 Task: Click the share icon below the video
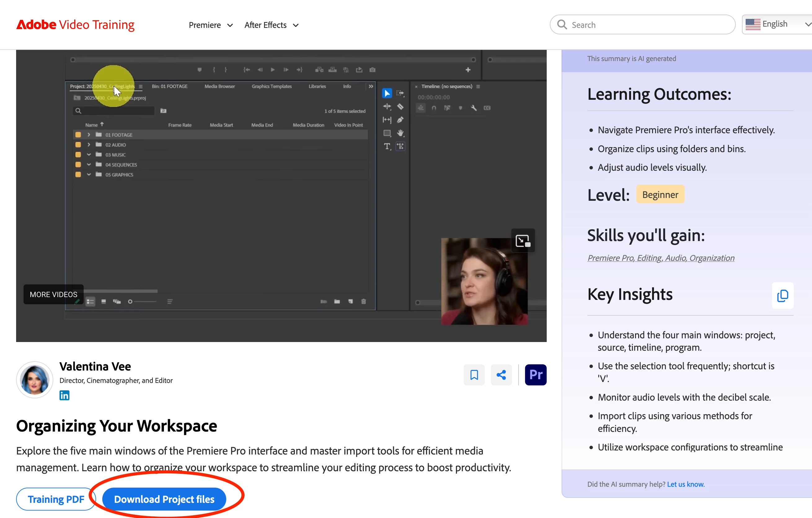(x=501, y=375)
